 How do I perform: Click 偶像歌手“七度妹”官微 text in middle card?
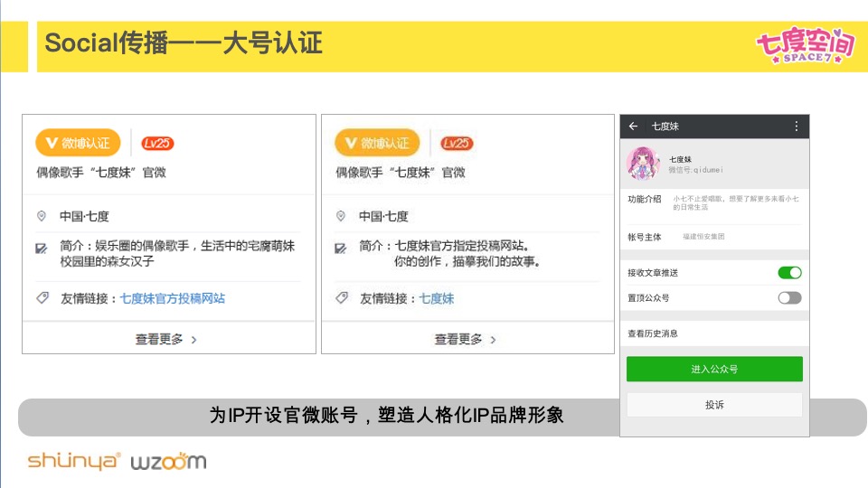pyautogui.click(x=401, y=173)
